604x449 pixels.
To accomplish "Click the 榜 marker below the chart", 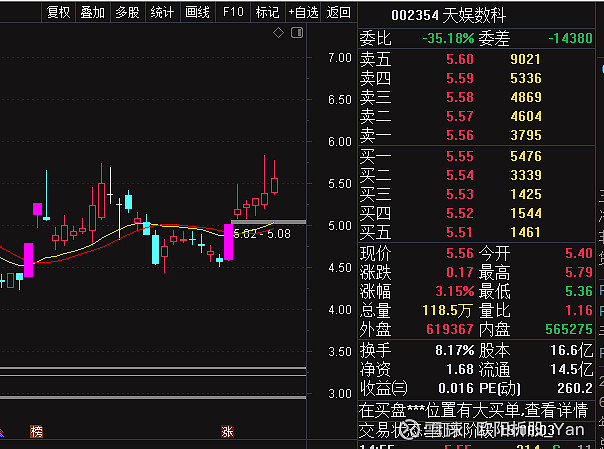I will coord(37,432).
